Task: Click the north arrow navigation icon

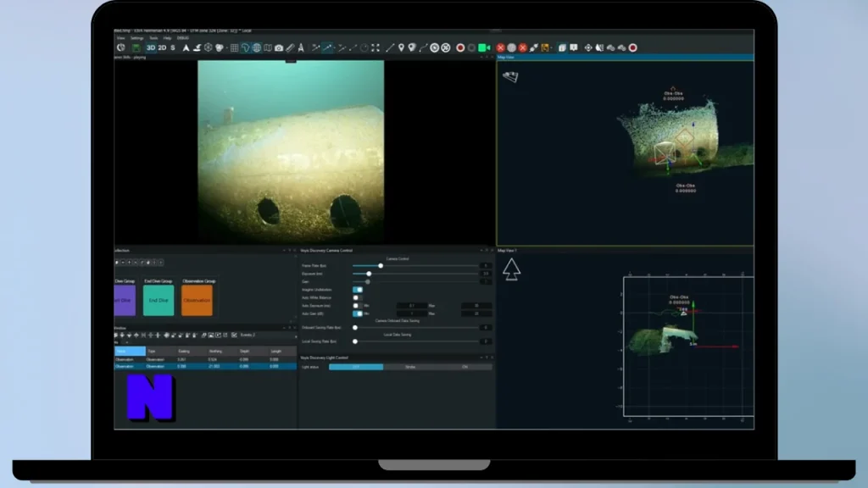Action: pos(186,48)
